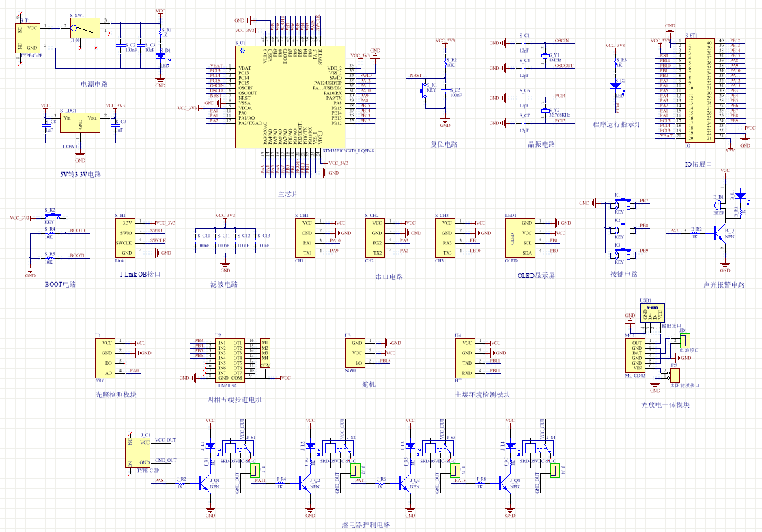Select the J_Q4 NPN transistor

(506, 484)
